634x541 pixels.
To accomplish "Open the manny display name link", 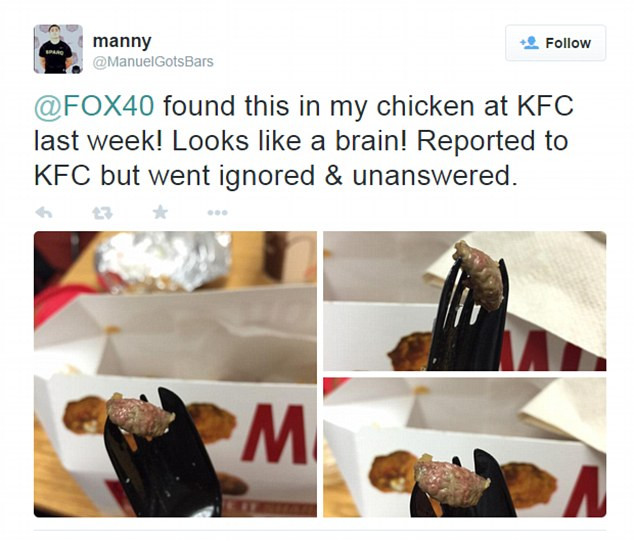I will [122, 41].
